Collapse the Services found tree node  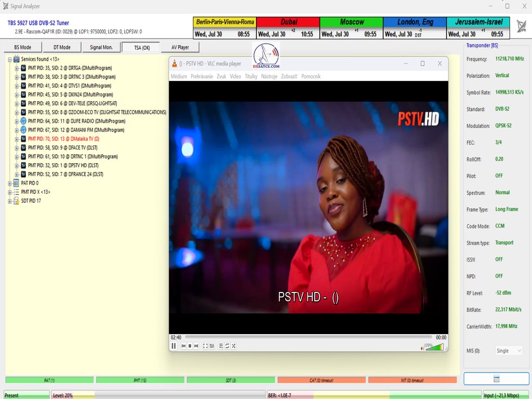tap(10, 59)
